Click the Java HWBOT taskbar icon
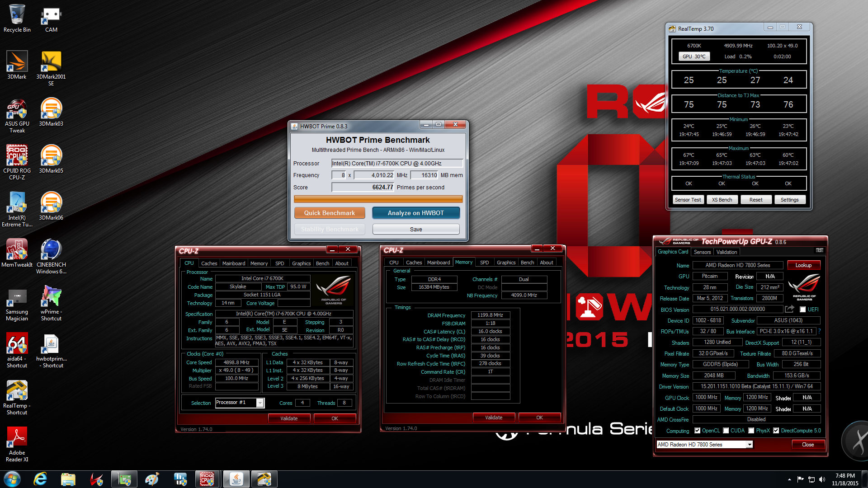Image resolution: width=868 pixels, height=488 pixels. [x=236, y=479]
